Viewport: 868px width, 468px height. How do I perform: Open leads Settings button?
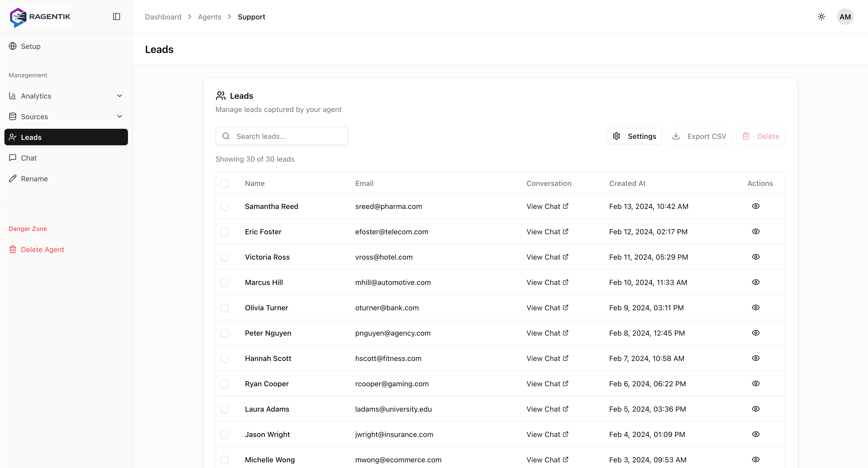(x=634, y=136)
